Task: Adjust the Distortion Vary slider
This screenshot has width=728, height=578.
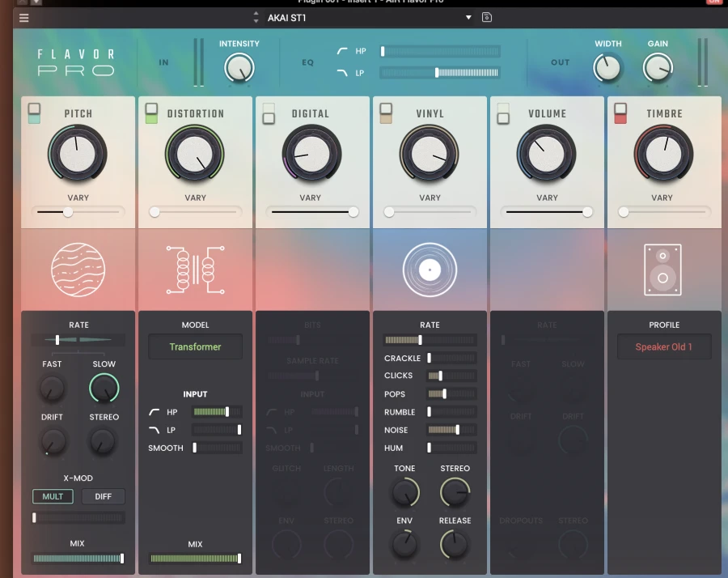Action: pyautogui.click(x=195, y=212)
